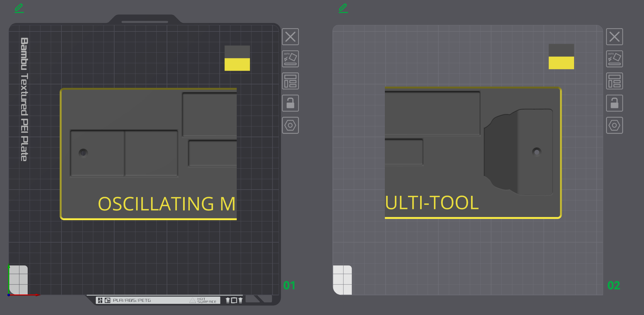Select the gray filament swatch on plate 01
Screen dimensions: 644x315
(x=237, y=52)
